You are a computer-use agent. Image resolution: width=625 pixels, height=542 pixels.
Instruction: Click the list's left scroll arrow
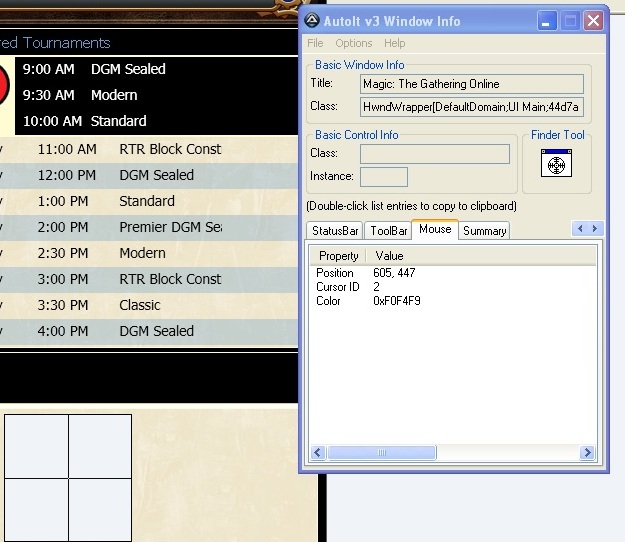[318, 453]
